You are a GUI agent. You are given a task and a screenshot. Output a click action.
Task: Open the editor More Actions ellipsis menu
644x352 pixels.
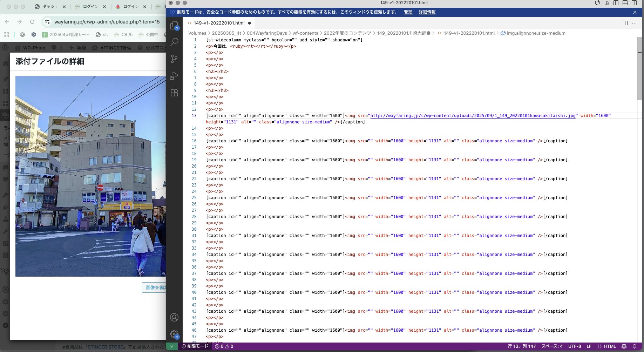634,23
